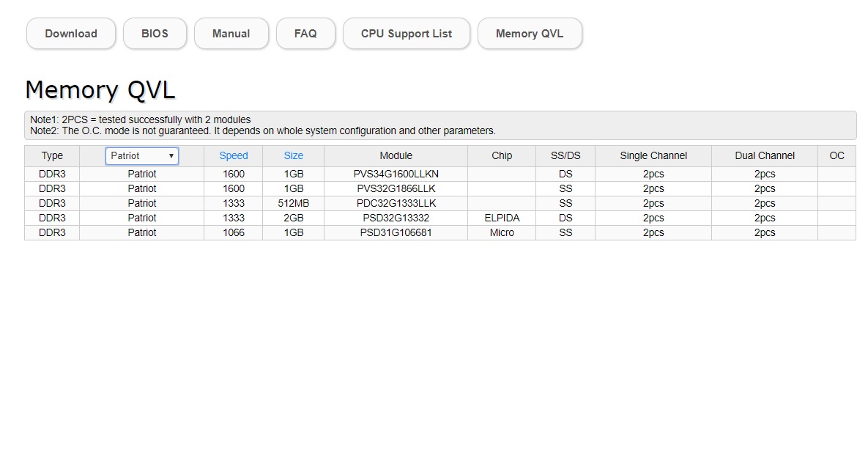Select module PVS34G1600LLKN
Screen dimensions: 868x475
(396, 174)
